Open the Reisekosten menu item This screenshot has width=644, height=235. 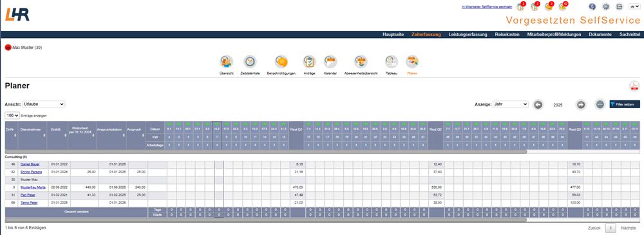coord(507,35)
